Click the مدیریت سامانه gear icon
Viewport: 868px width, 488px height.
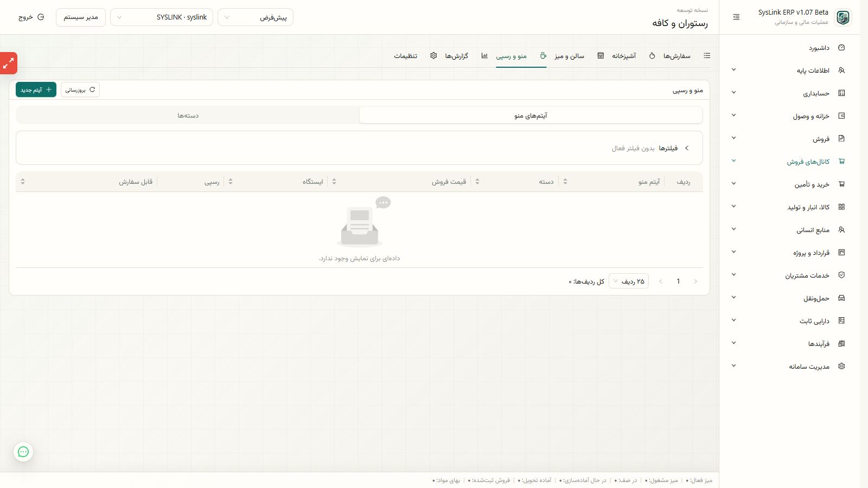click(x=841, y=367)
